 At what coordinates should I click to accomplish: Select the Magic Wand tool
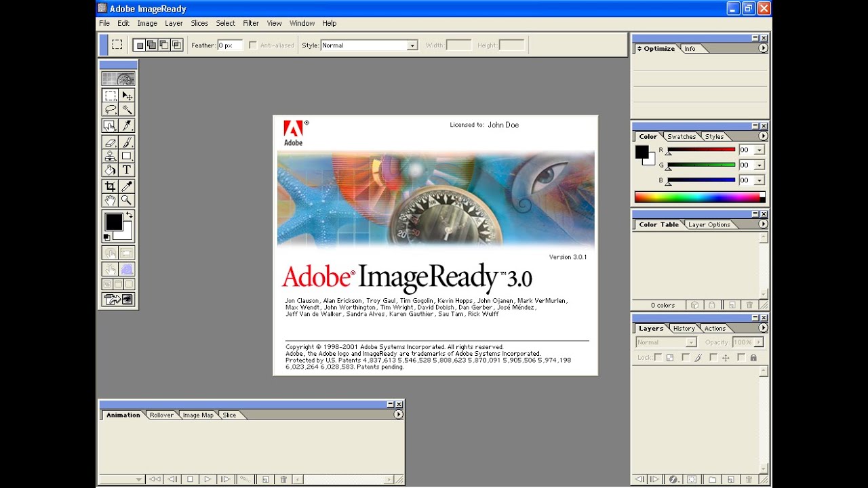tap(127, 109)
